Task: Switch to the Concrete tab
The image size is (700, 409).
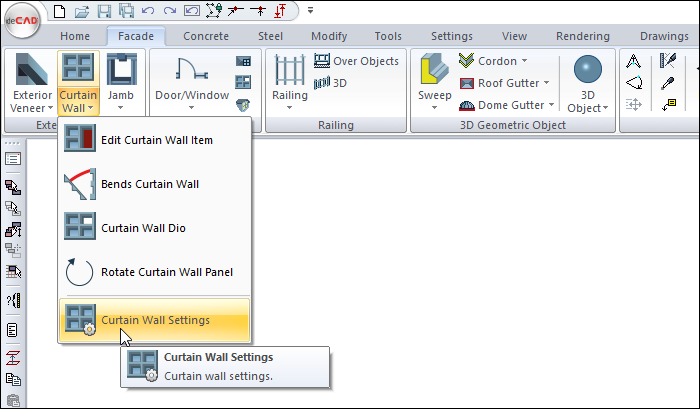Action: 205,36
